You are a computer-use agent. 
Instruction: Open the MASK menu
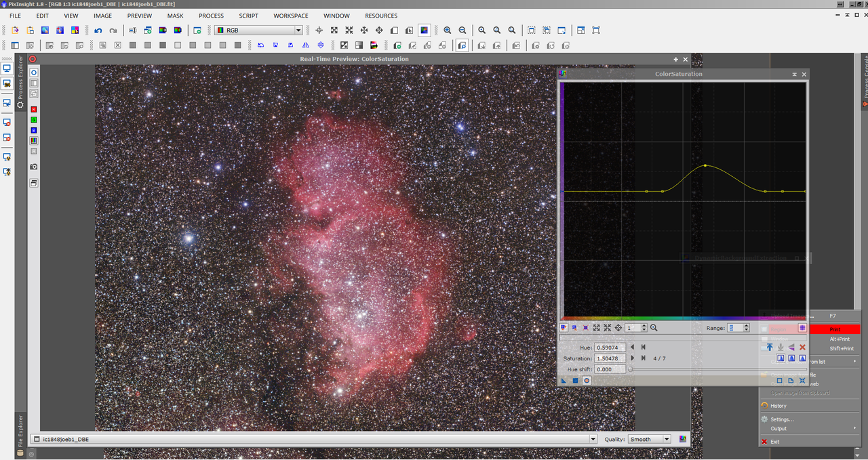[x=175, y=16]
